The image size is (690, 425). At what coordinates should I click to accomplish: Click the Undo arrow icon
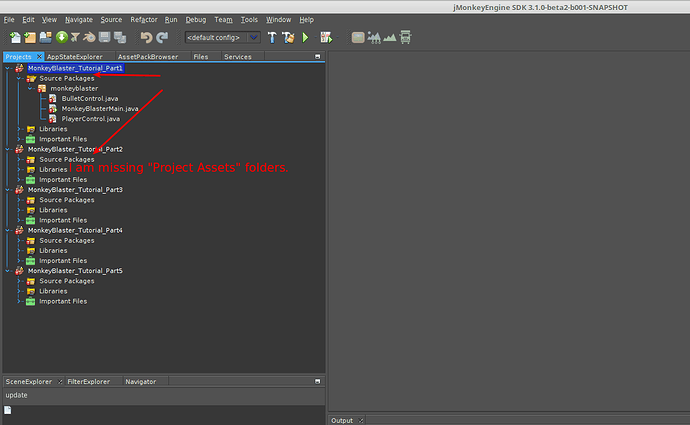(146, 37)
